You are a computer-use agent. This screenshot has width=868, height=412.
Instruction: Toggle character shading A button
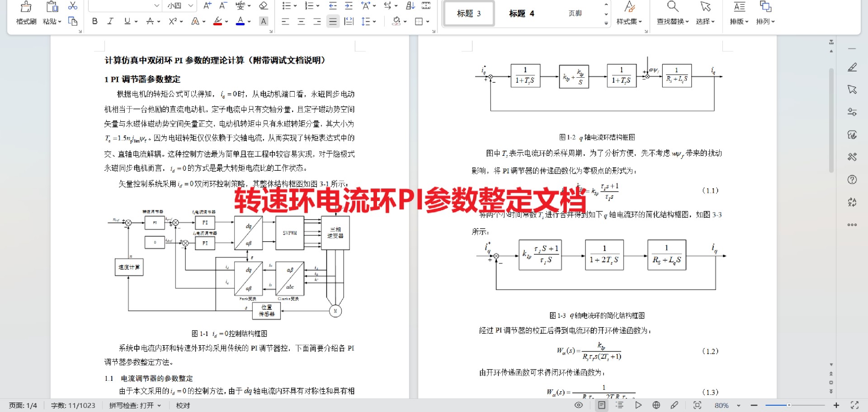[264, 21]
